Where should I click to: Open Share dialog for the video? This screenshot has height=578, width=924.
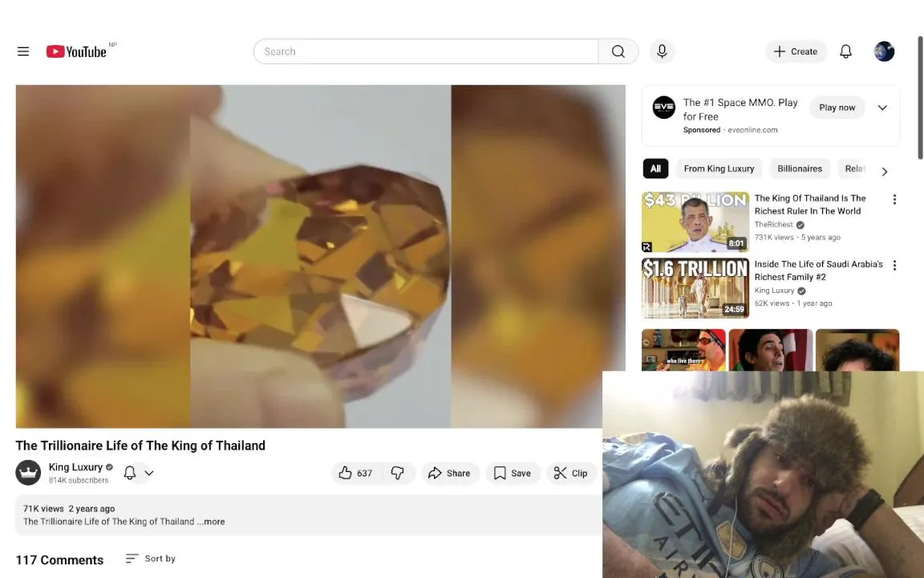[x=450, y=473]
